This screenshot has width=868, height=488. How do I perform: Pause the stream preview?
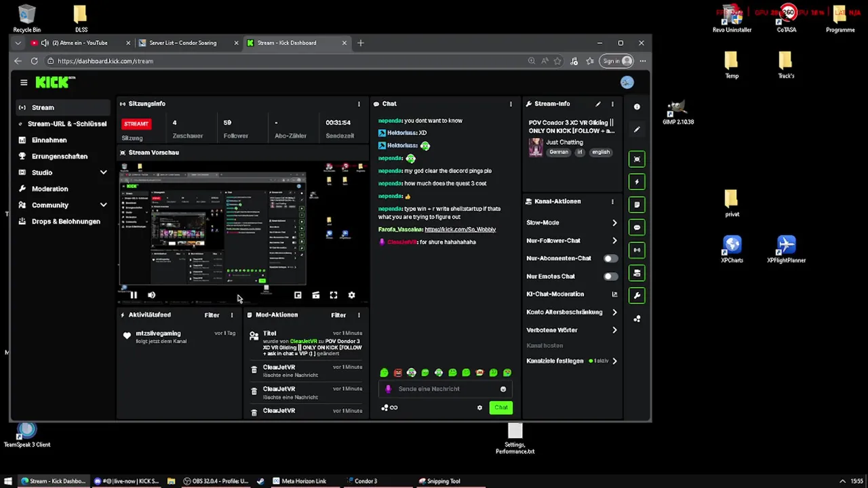(x=134, y=295)
